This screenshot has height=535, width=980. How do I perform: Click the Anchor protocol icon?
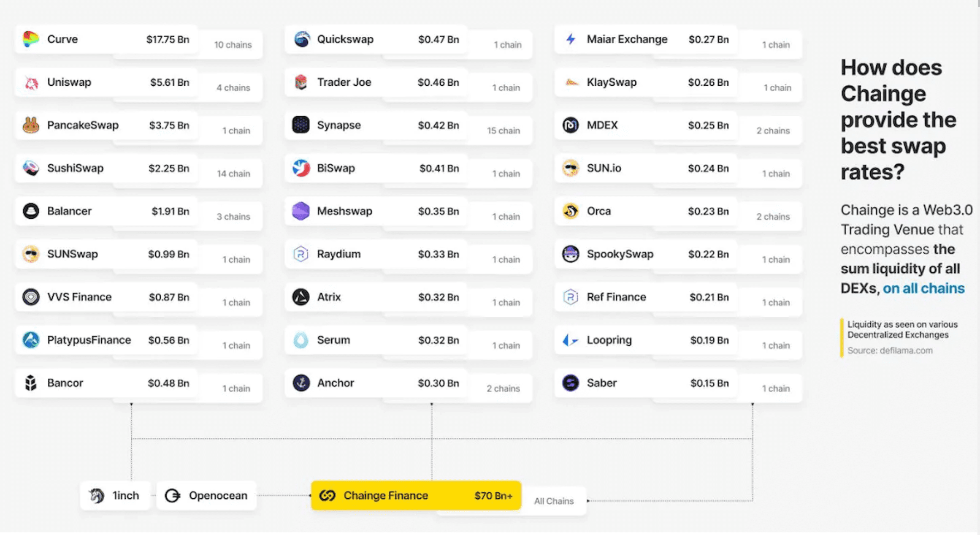[301, 383]
